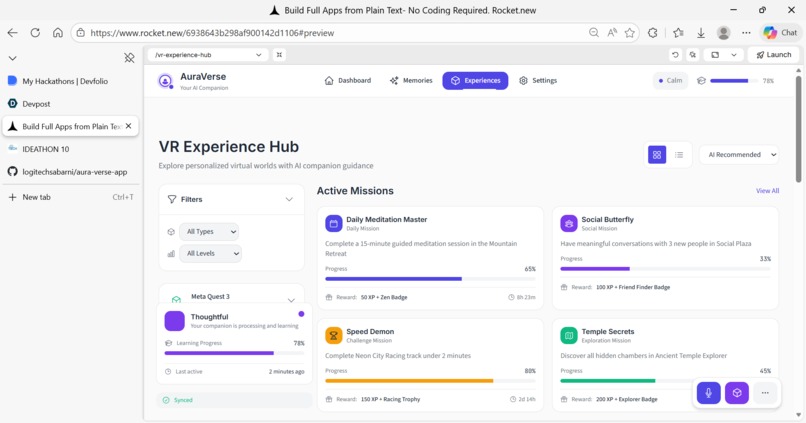Click the purple cube floating button
Screen dimensions: 806x423
(x=737, y=393)
